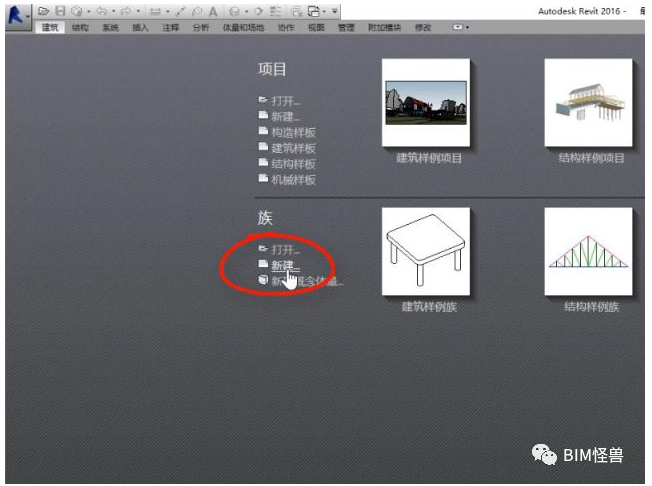652x486 pixels.
Task: Expand the quick access toolbar customize arrow
Action: 335,11
